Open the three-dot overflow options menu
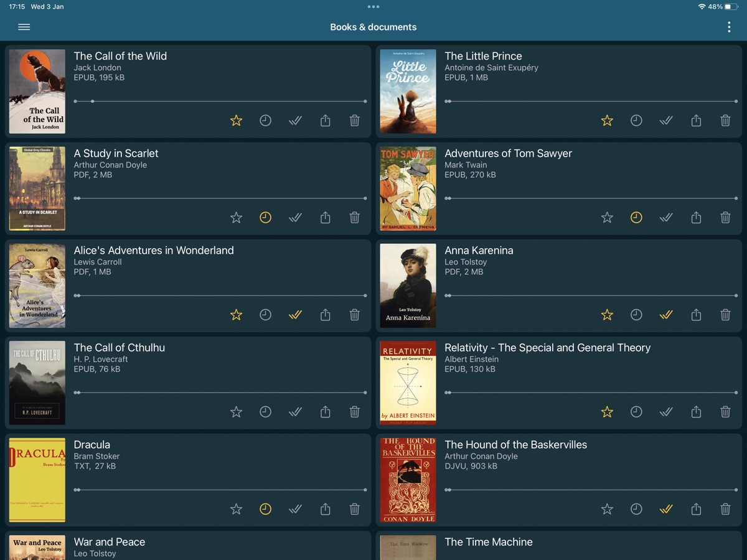This screenshot has width=747, height=560. pyautogui.click(x=729, y=27)
